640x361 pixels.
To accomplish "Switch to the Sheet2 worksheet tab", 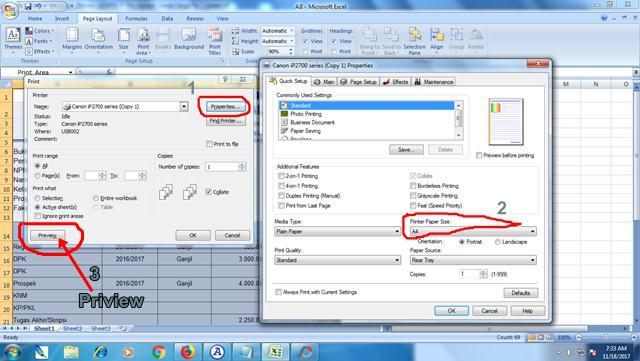I will point(72,328).
